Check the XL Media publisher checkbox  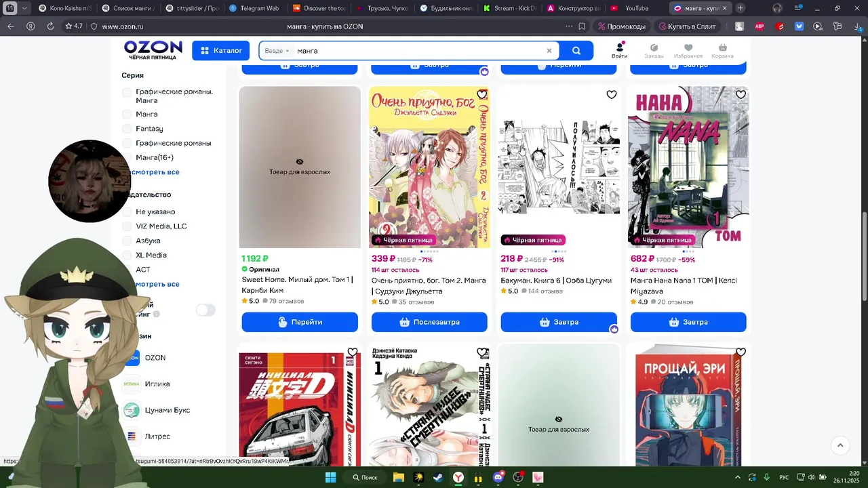127,255
